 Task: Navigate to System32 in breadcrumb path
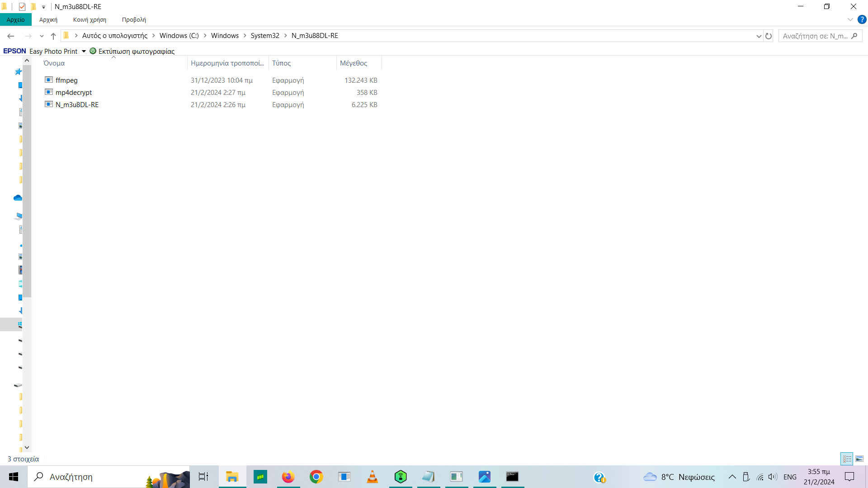click(265, 36)
